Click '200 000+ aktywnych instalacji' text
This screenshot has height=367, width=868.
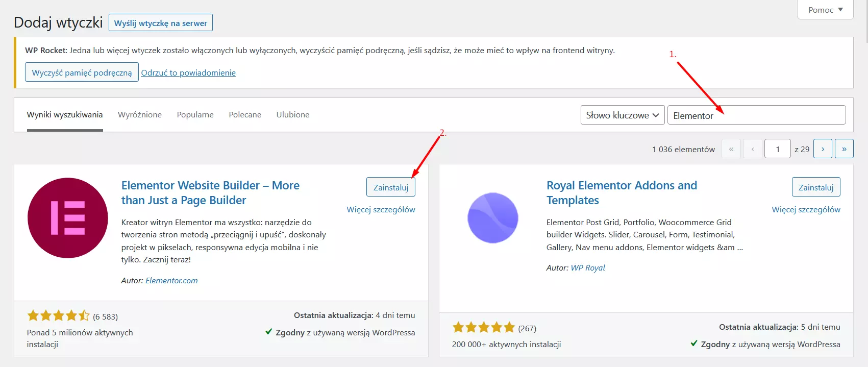506,345
